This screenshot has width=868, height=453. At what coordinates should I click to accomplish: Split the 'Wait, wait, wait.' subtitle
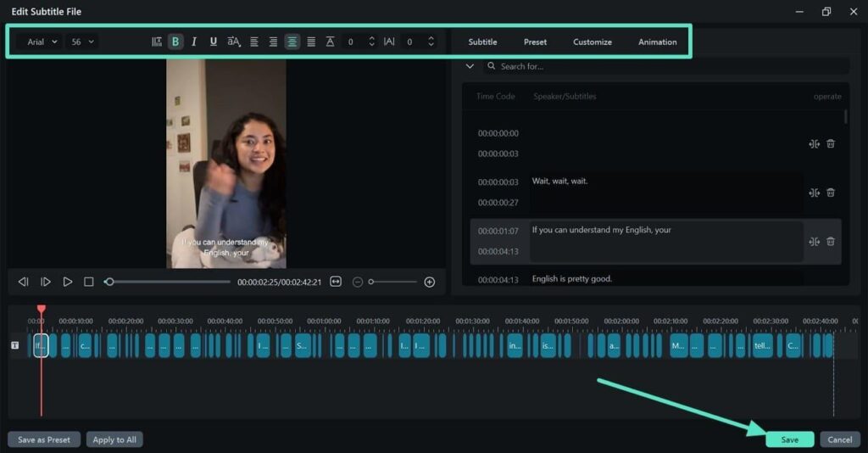814,193
